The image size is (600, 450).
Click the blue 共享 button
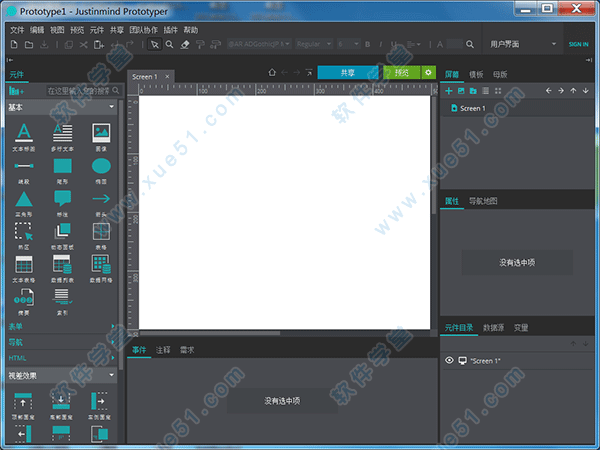347,73
